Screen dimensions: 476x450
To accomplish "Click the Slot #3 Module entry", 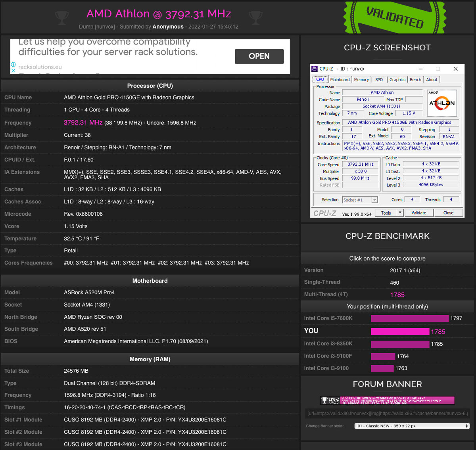I will pyautogui.click(x=145, y=444).
